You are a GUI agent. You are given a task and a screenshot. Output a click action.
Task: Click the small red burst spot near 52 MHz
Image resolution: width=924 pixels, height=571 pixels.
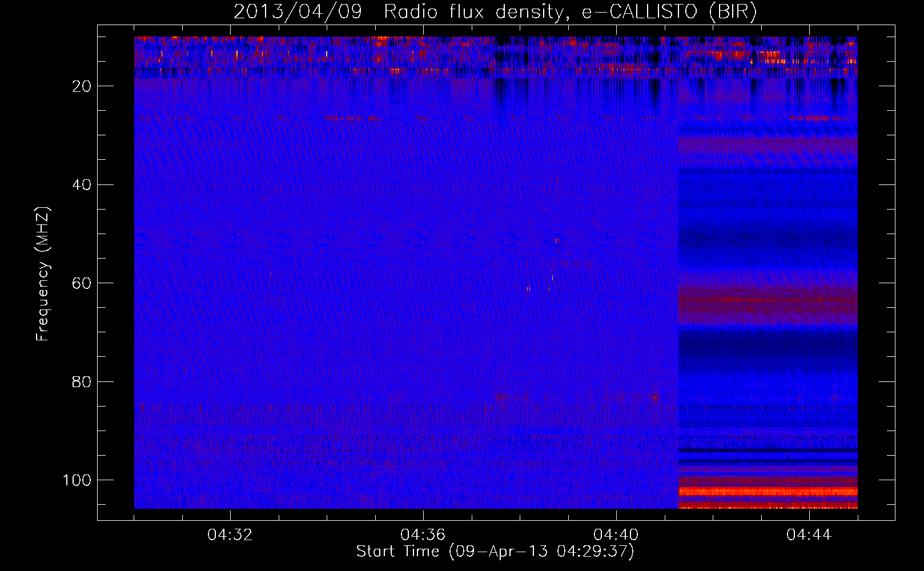click(x=557, y=241)
